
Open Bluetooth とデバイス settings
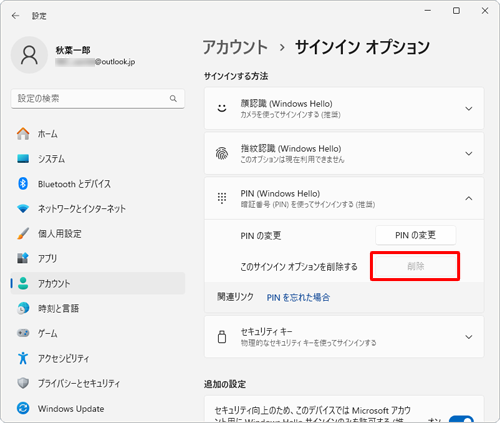tap(98, 184)
